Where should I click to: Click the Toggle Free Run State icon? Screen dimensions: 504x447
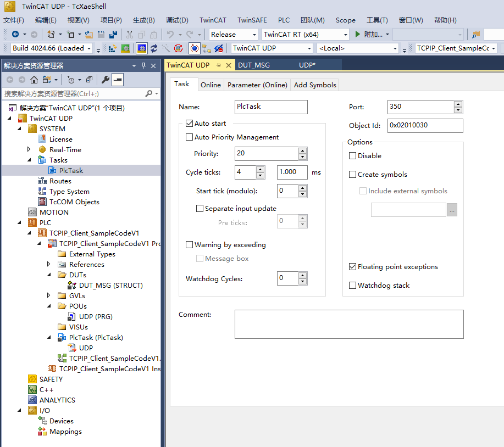tap(178, 48)
